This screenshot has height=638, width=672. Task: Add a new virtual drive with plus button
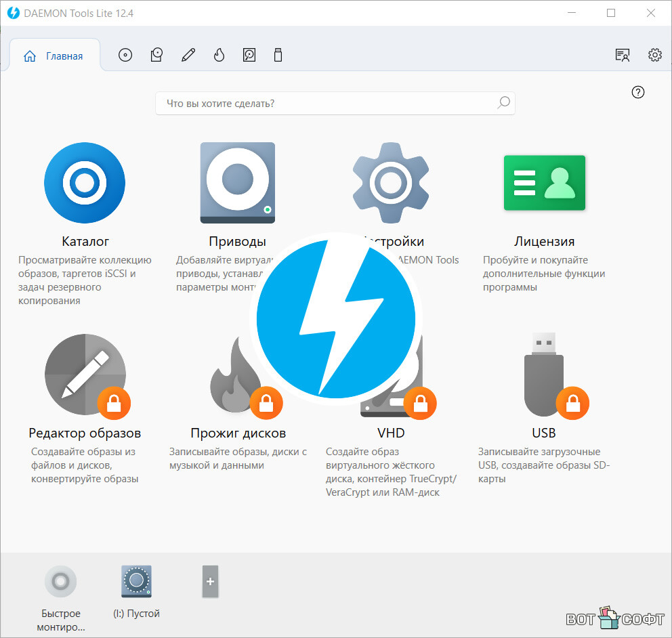tap(210, 582)
